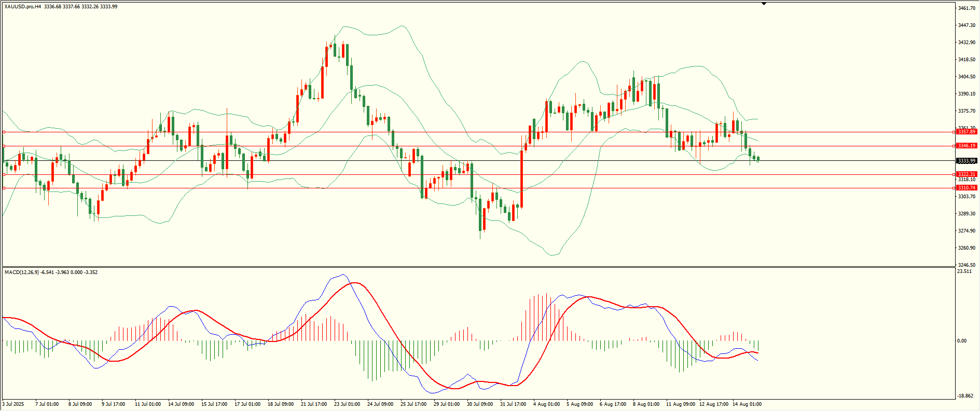Select the XAUUSD.pro,H4 chart title
The image size is (980, 411).
tap(23, 7)
